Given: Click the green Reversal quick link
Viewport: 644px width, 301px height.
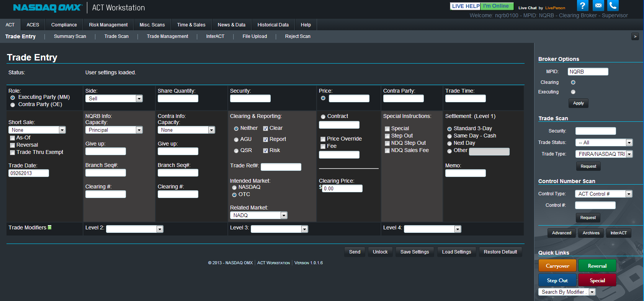Looking at the screenshot, I should (x=597, y=266).
